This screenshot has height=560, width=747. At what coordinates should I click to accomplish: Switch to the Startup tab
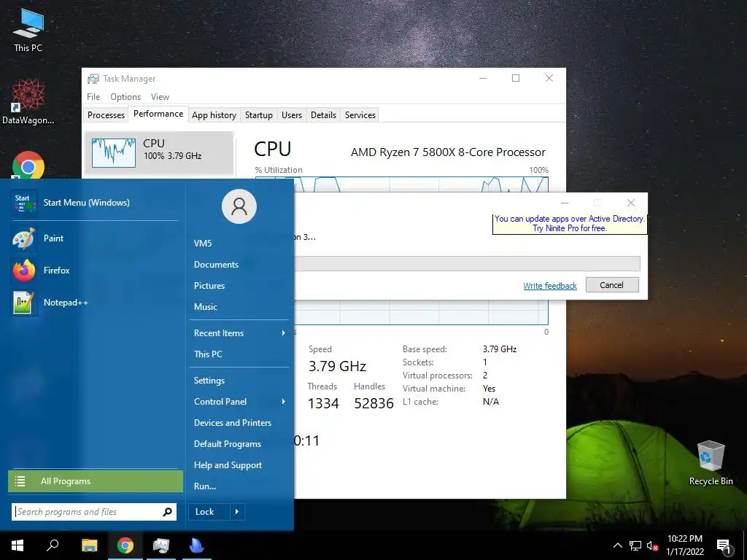259,115
